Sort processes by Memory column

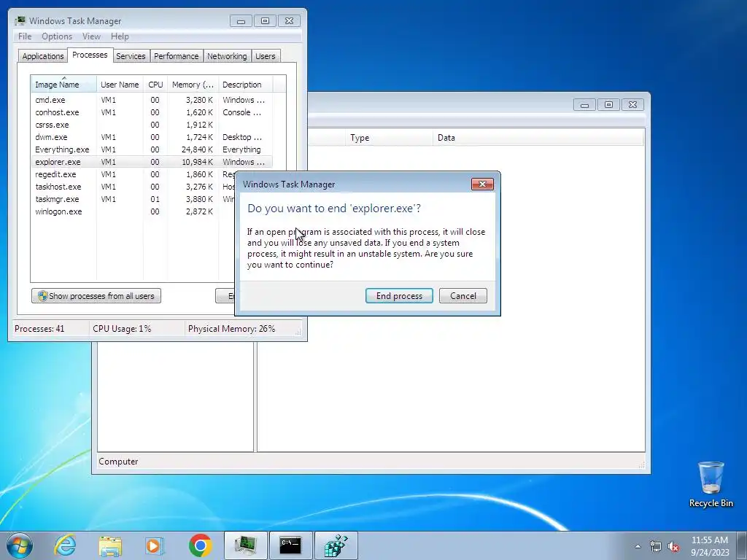[x=193, y=85]
